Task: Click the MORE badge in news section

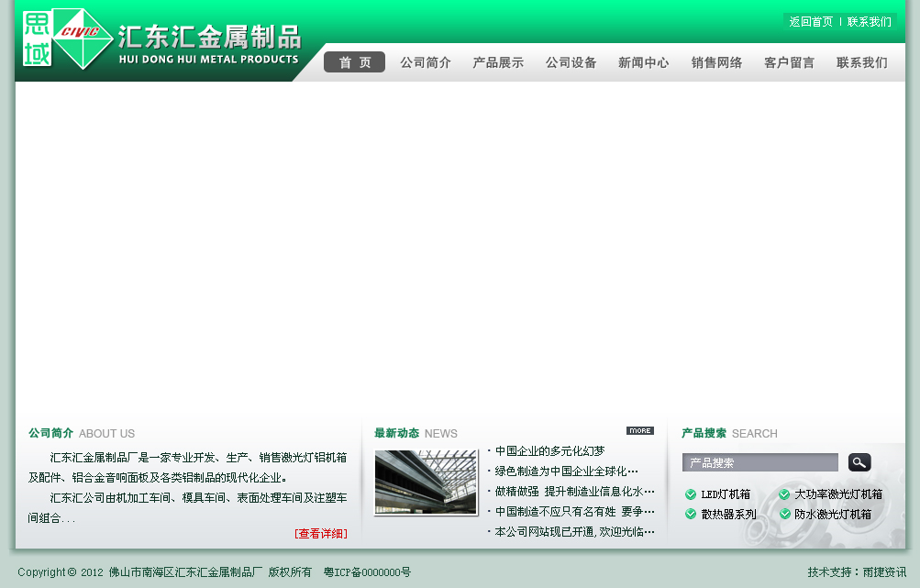Action: (640, 431)
